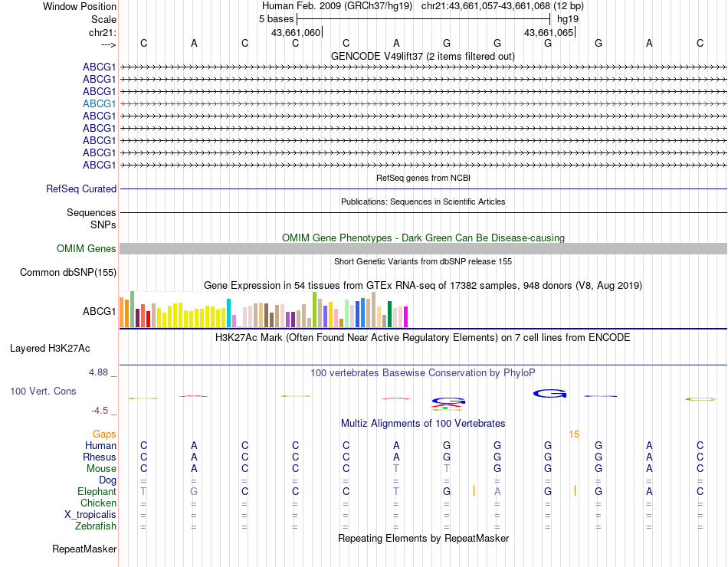Image resolution: width=728 pixels, height=567 pixels.
Task: Click the Scale row label
Action: tap(103, 19)
